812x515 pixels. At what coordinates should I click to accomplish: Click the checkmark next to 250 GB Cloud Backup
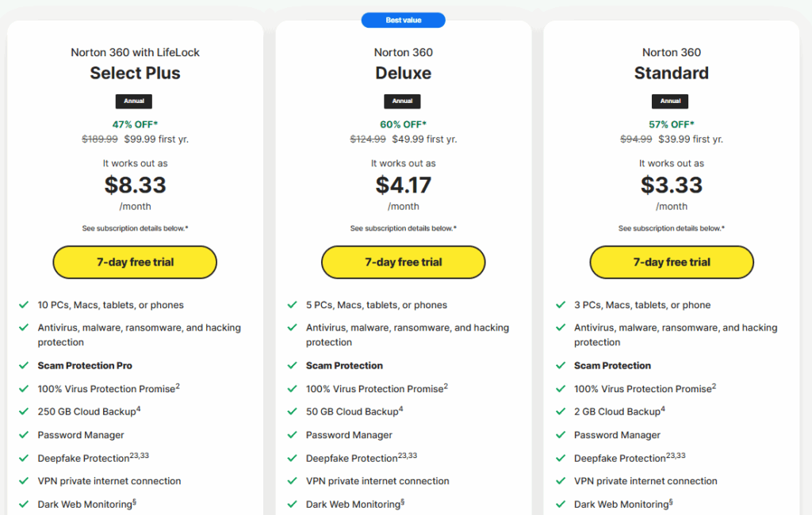(22, 411)
